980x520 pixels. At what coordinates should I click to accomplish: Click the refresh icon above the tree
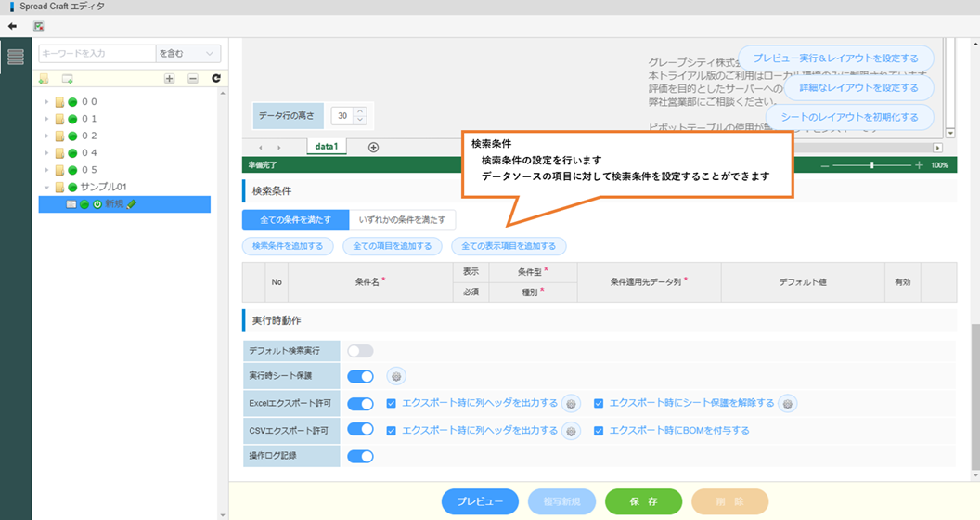click(x=216, y=79)
